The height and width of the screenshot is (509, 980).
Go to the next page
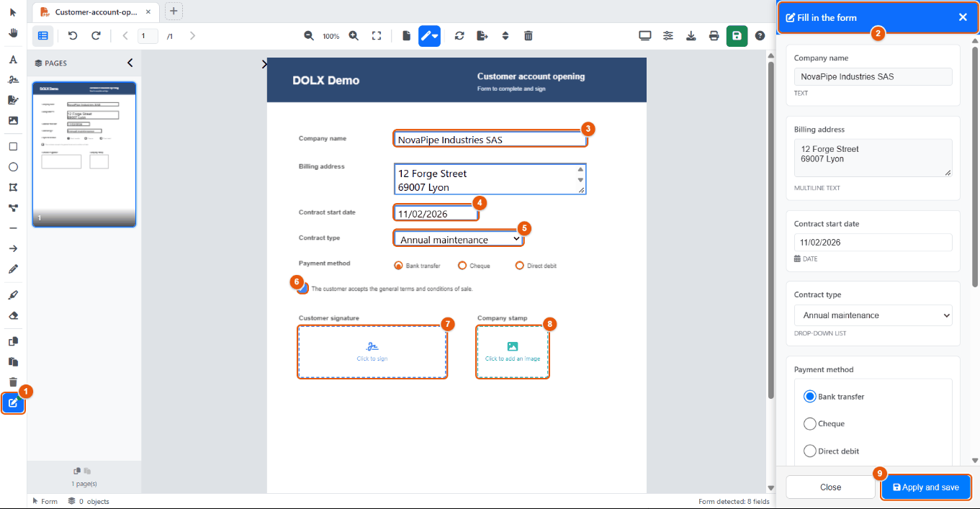tap(192, 36)
